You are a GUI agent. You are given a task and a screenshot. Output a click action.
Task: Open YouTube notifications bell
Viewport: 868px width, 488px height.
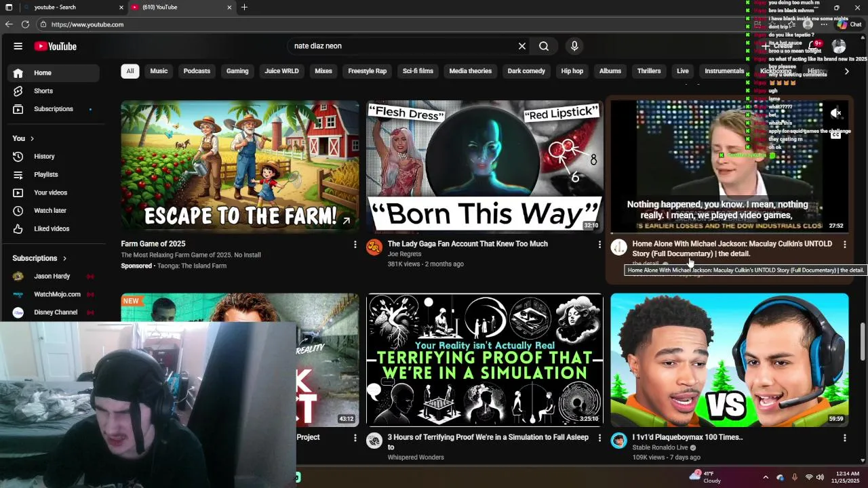pos(812,46)
